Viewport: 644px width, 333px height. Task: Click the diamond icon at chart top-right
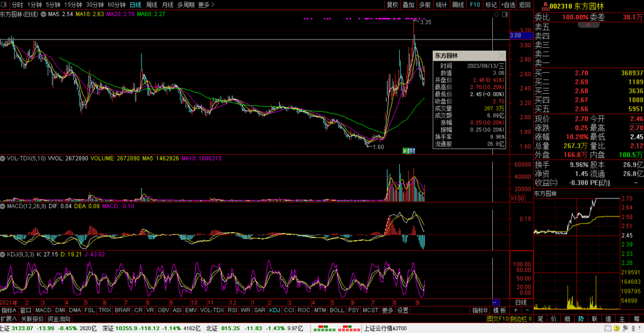pyautogui.click(x=496, y=14)
